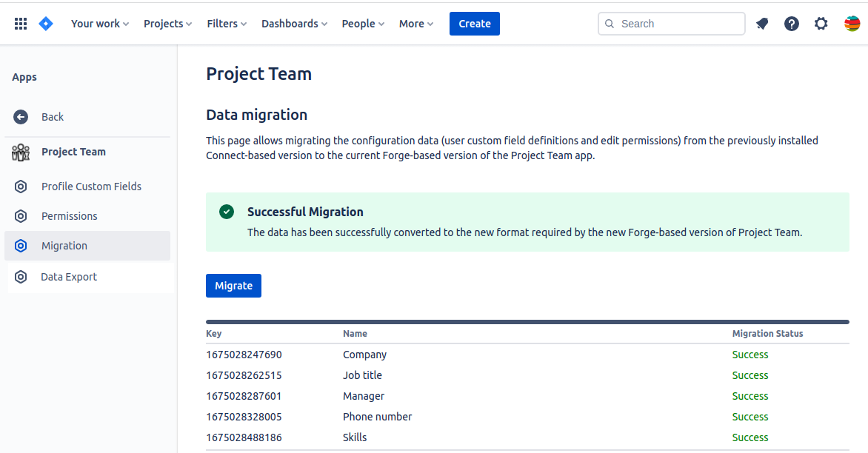Viewport: 868px width, 453px height.
Task: Open the app switcher grid icon
Action: pyautogui.click(x=21, y=24)
